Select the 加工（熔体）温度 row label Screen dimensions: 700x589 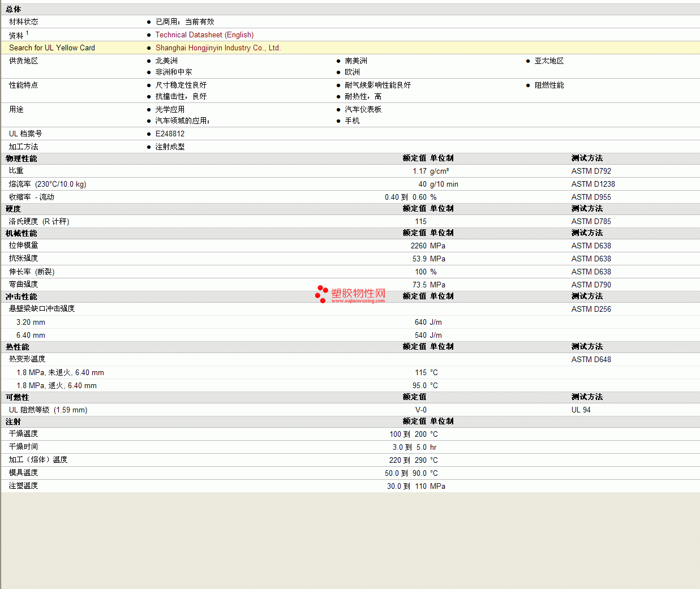coord(38,460)
